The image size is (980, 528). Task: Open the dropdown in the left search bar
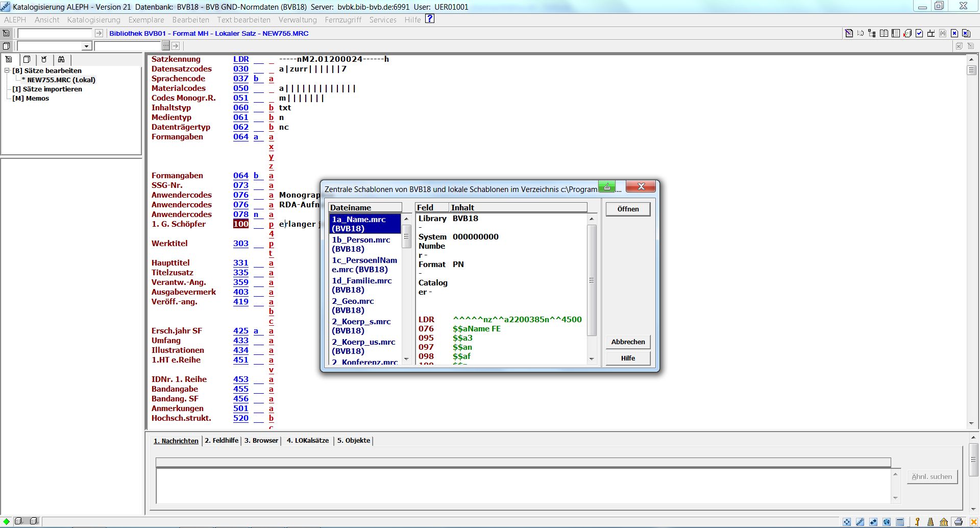click(86, 46)
